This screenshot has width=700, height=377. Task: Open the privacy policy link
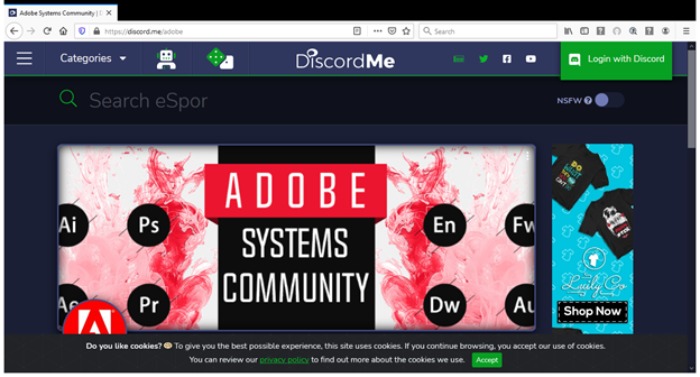click(x=284, y=360)
